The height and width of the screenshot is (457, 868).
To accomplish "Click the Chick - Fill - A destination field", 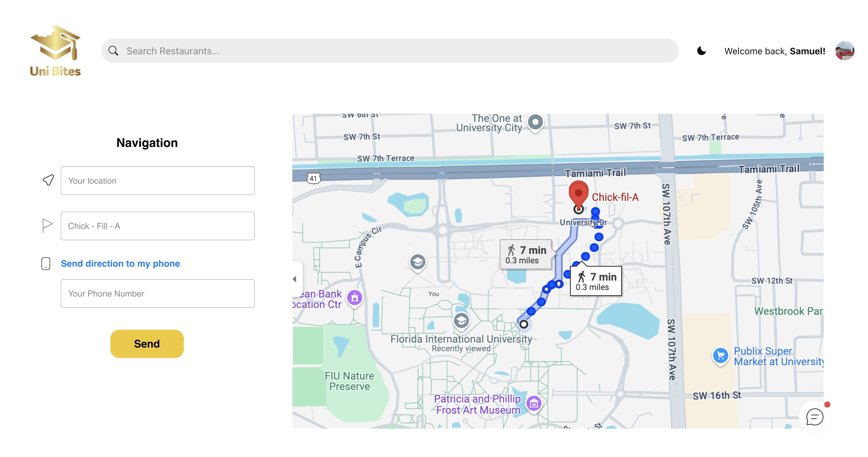I will coord(157,226).
